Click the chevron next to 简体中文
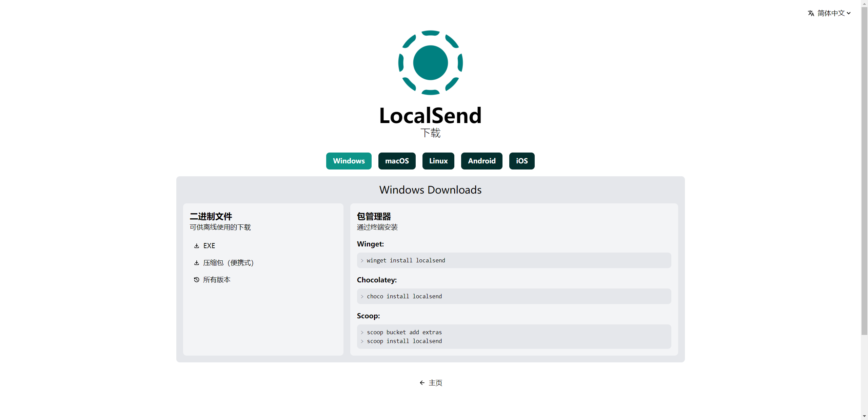This screenshot has height=420, width=868. pyautogui.click(x=849, y=13)
